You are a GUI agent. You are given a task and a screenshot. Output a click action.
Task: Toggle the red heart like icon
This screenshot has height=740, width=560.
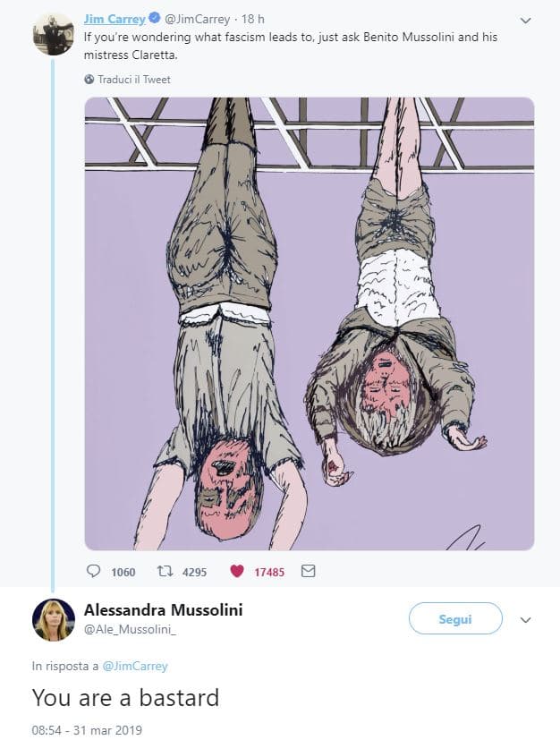pos(237,571)
